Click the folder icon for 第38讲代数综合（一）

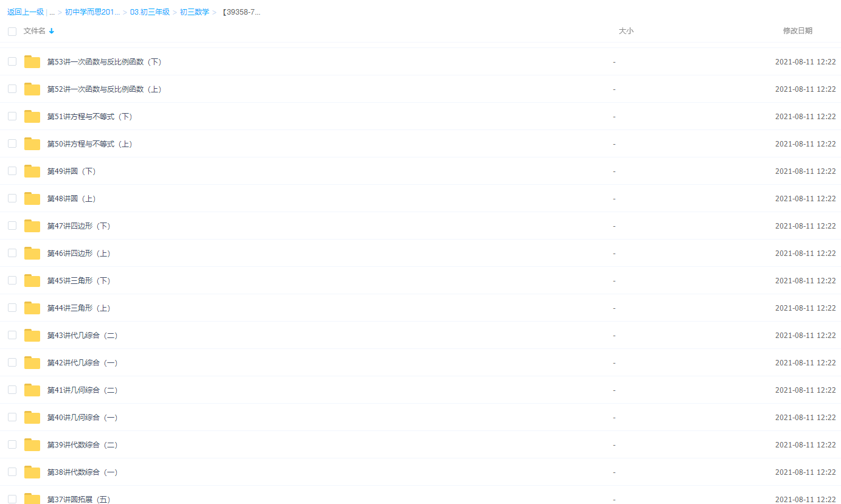pyautogui.click(x=32, y=472)
